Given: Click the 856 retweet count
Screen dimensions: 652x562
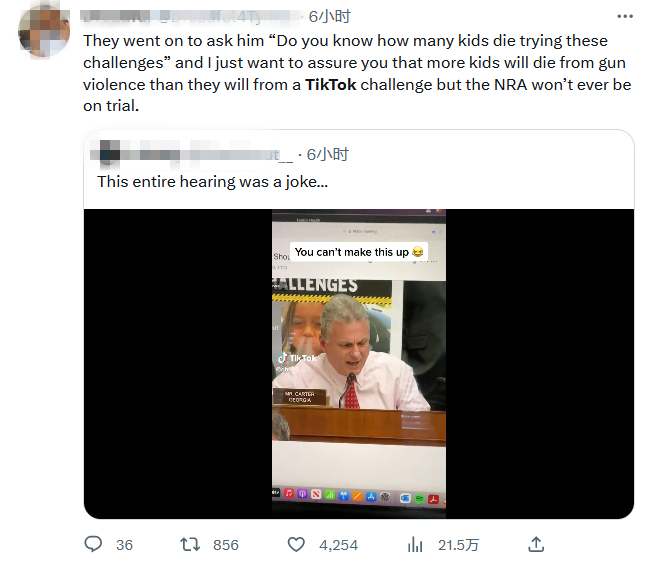Looking at the screenshot, I should pos(226,545).
